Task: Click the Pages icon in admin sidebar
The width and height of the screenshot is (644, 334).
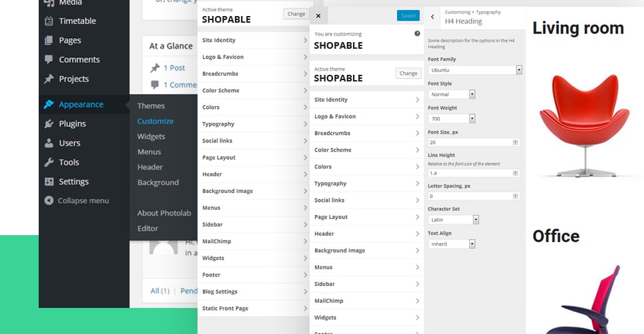Action: pos(49,40)
